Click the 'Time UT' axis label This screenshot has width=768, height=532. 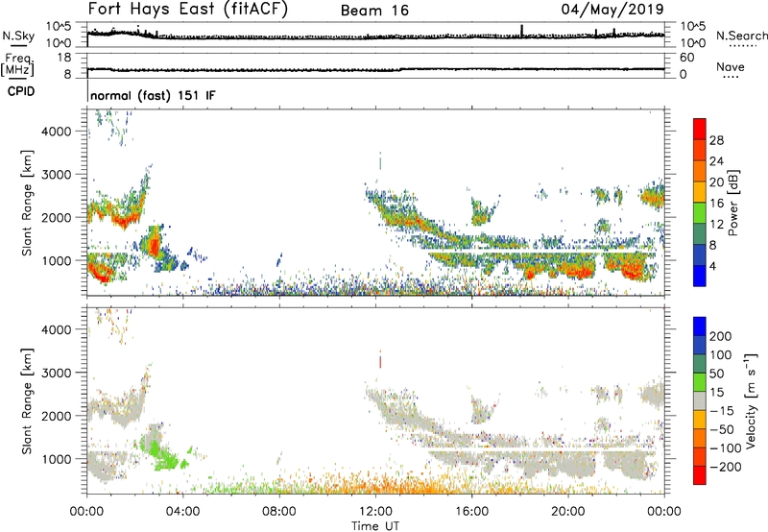[375, 526]
